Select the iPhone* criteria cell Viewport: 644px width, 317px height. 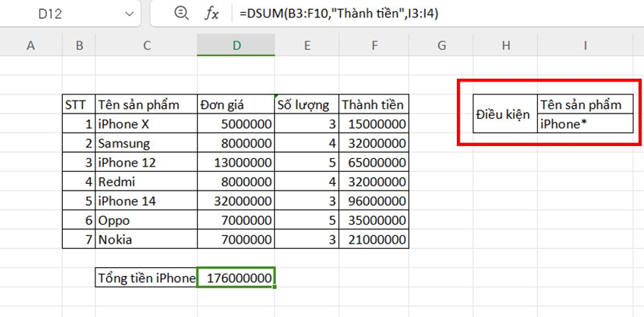585,124
